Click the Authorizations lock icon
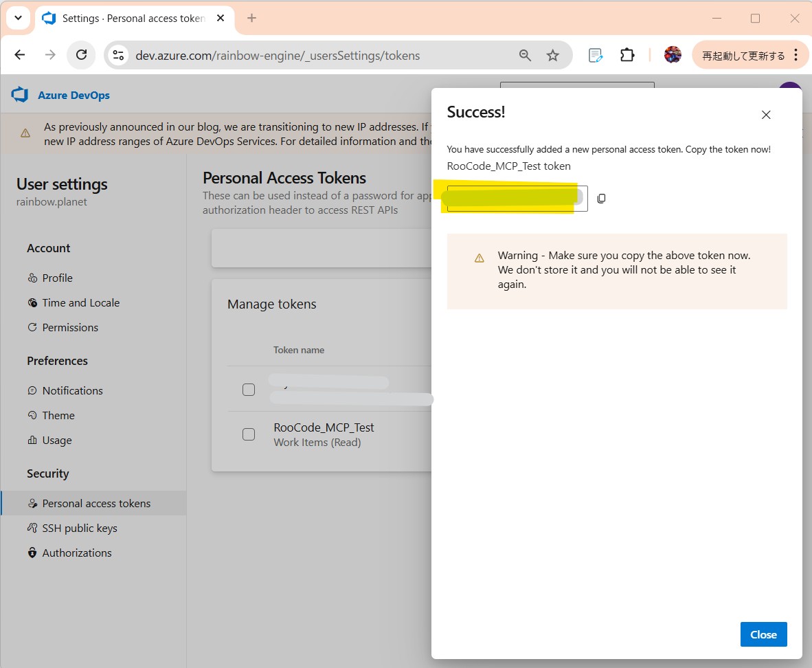The height and width of the screenshot is (668, 812). coord(32,553)
